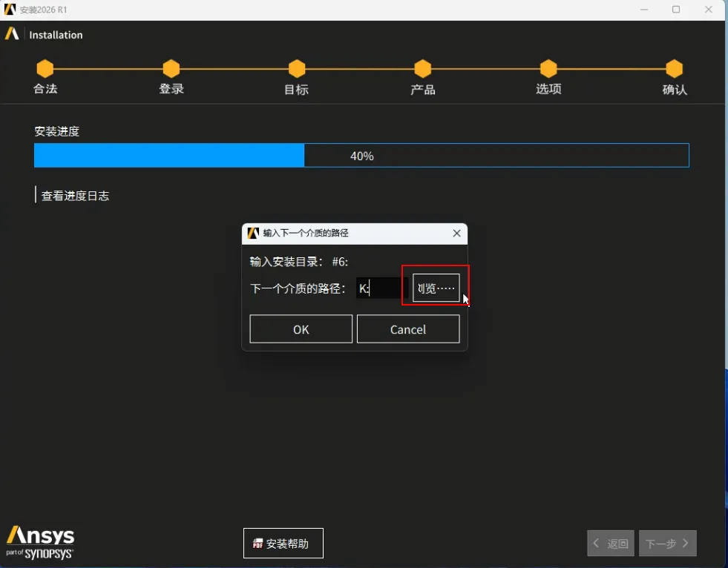This screenshot has height=568, width=728.
Task: Click the 登录 step label
Action: tap(171, 89)
